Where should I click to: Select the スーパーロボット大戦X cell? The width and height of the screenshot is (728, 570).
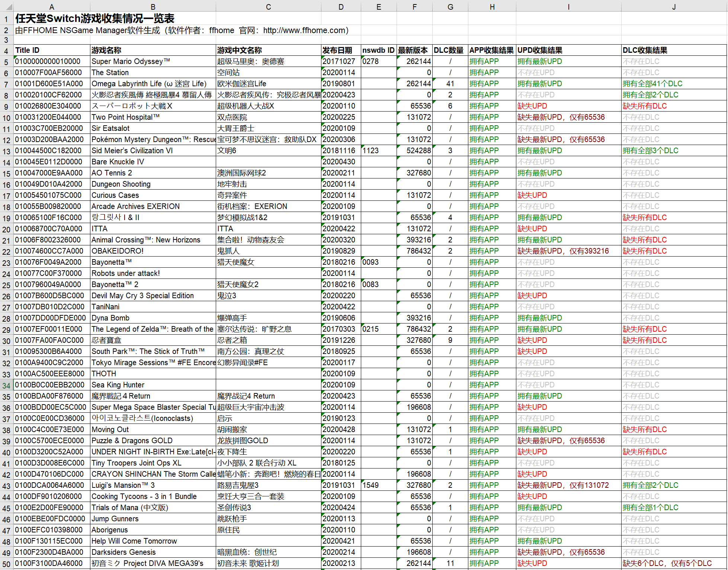coord(153,106)
